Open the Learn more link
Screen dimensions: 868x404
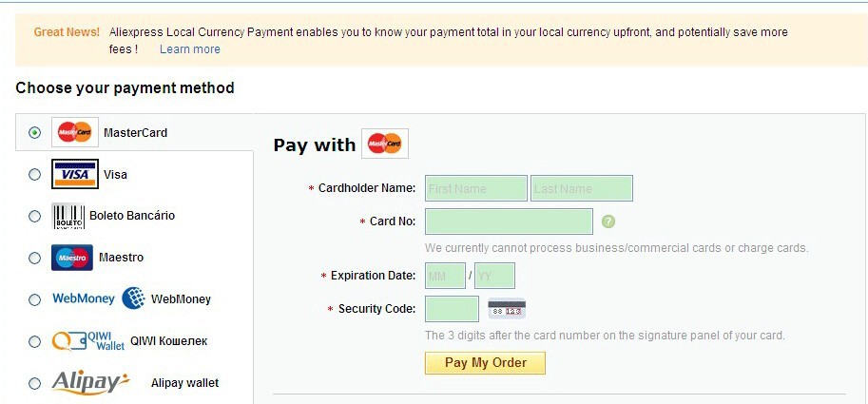pyautogui.click(x=190, y=49)
